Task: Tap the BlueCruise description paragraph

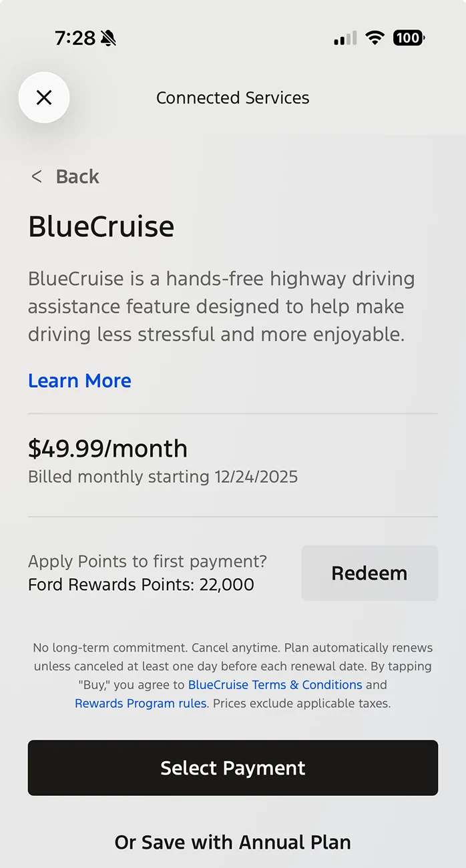Action: 220,306
